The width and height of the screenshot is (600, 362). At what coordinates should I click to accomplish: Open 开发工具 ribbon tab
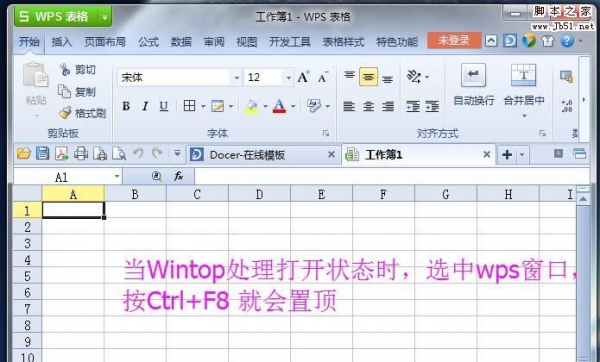tap(290, 42)
